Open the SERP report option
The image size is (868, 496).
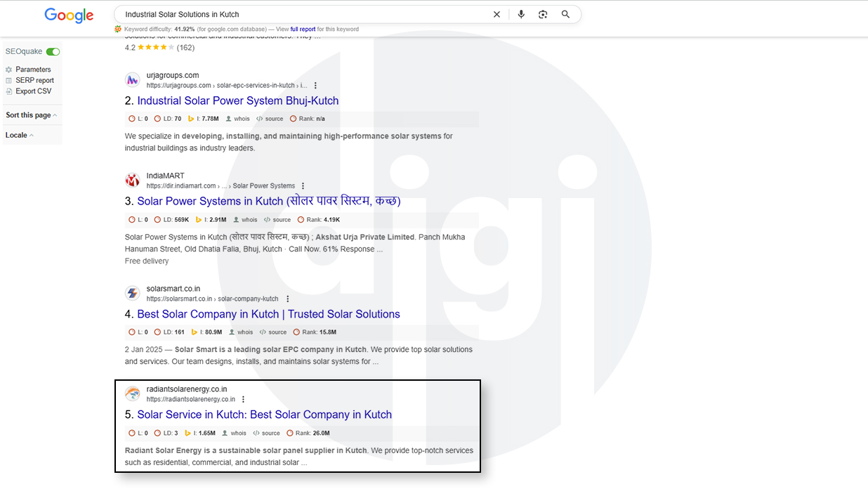(x=34, y=80)
